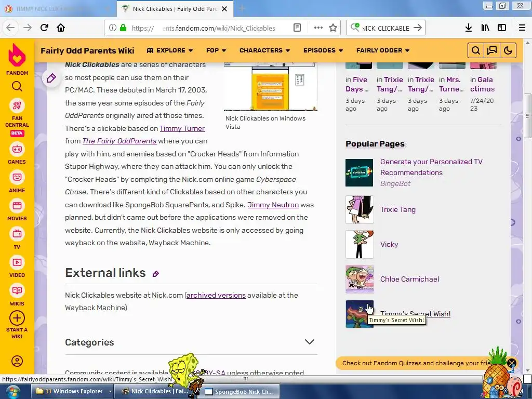Screen dimensions: 532x399
Task: Open Video section in Fandom sidebar
Action: click(17, 267)
